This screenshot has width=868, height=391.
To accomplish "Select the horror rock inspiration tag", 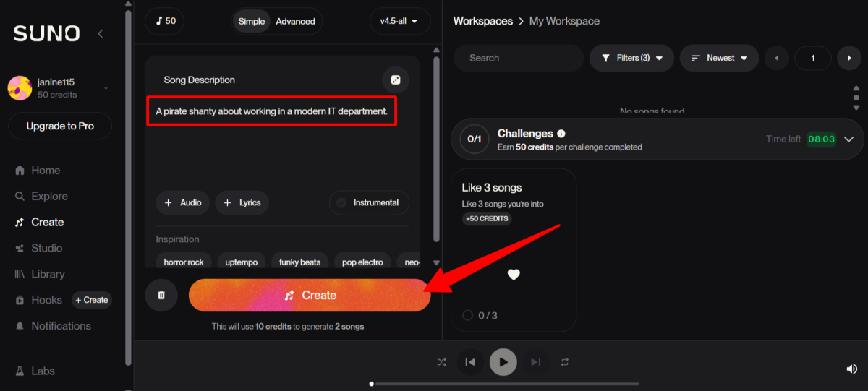I will pyautogui.click(x=184, y=262).
